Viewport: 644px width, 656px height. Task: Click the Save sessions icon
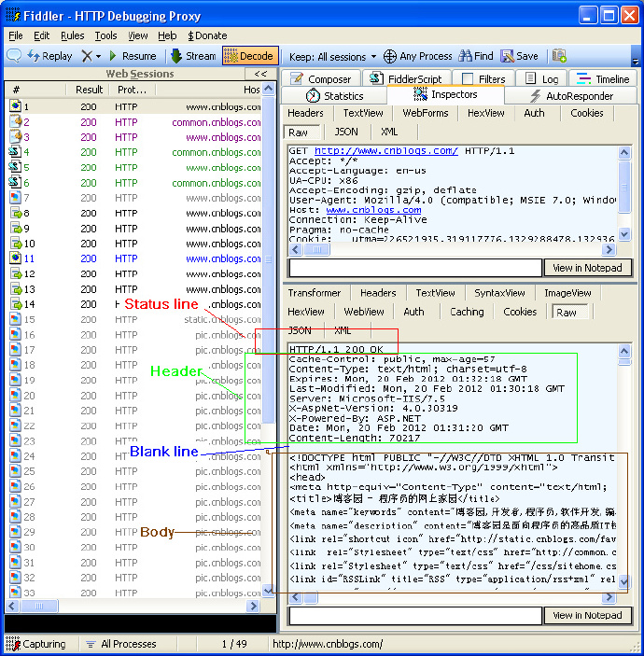519,56
